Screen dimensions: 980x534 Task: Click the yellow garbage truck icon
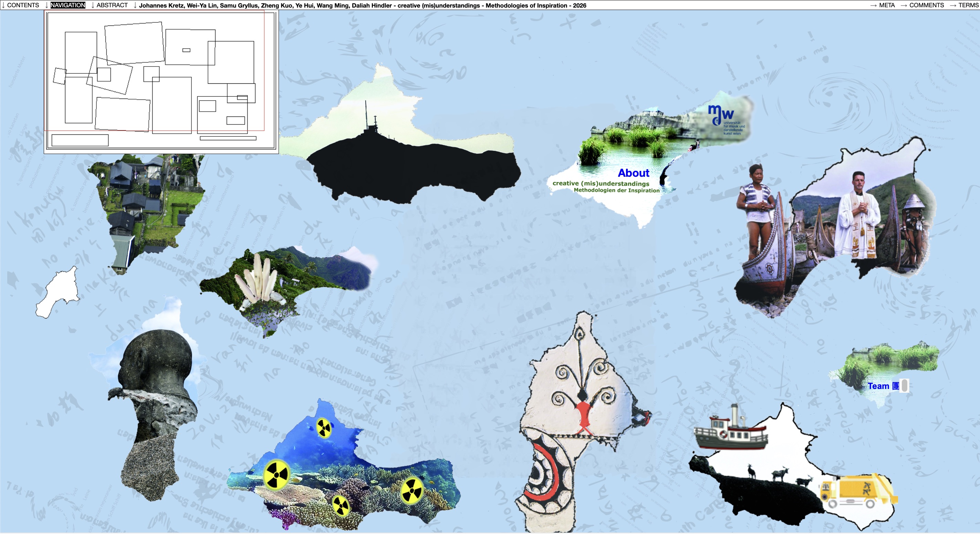[x=858, y=491]
